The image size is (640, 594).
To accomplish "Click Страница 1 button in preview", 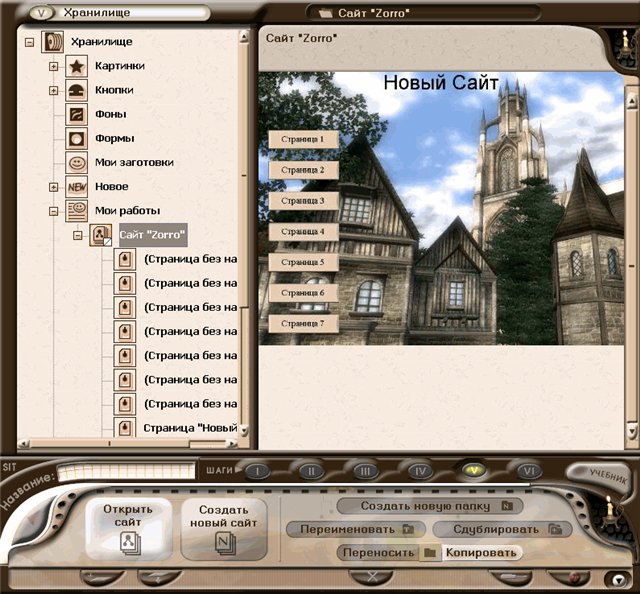I will point(303,139).
